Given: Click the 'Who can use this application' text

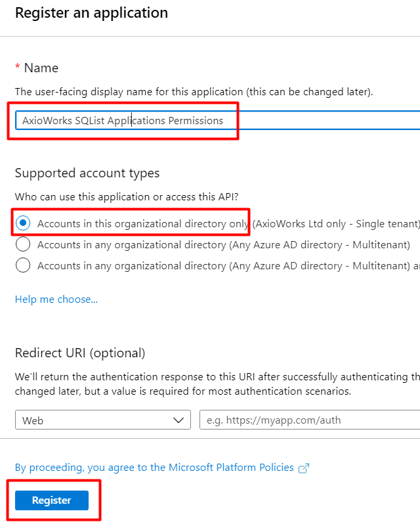Looking at the screenshot, I should (x=127, y=197).
